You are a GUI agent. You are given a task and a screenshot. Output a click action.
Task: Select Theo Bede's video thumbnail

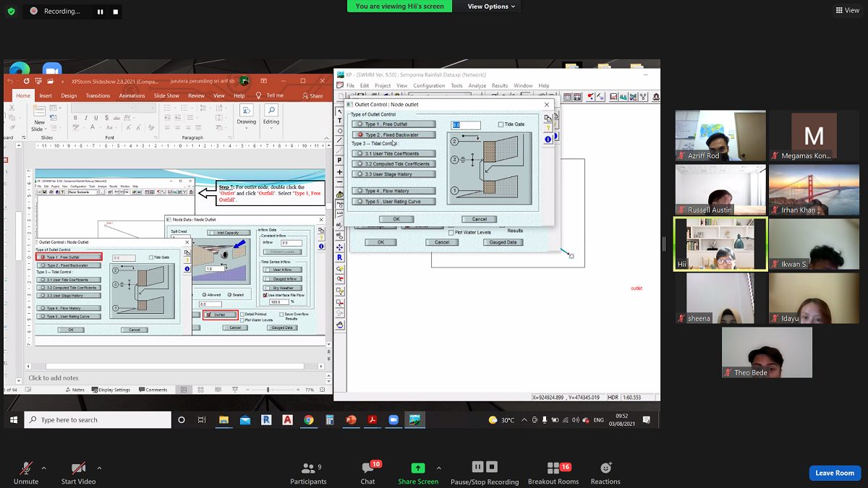click(767, 352)
